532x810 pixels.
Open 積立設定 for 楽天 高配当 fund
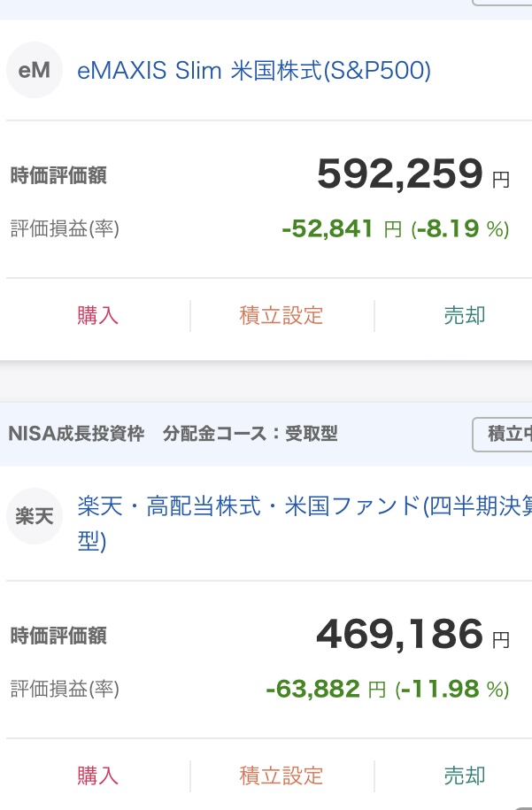281,775
